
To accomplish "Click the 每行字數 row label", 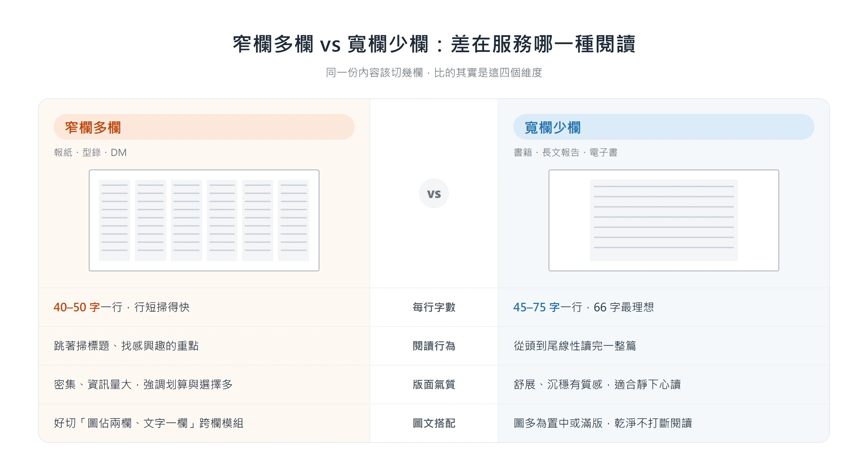I will [434, 307].
